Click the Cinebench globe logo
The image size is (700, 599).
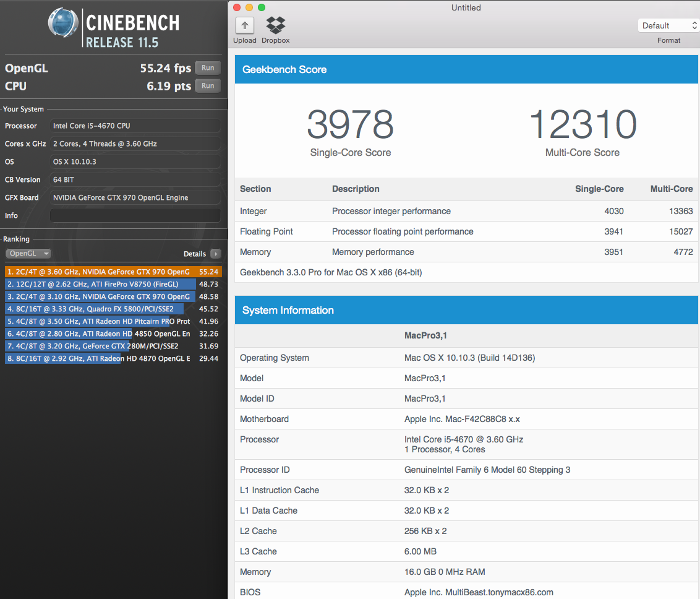(x=64, y=26)
